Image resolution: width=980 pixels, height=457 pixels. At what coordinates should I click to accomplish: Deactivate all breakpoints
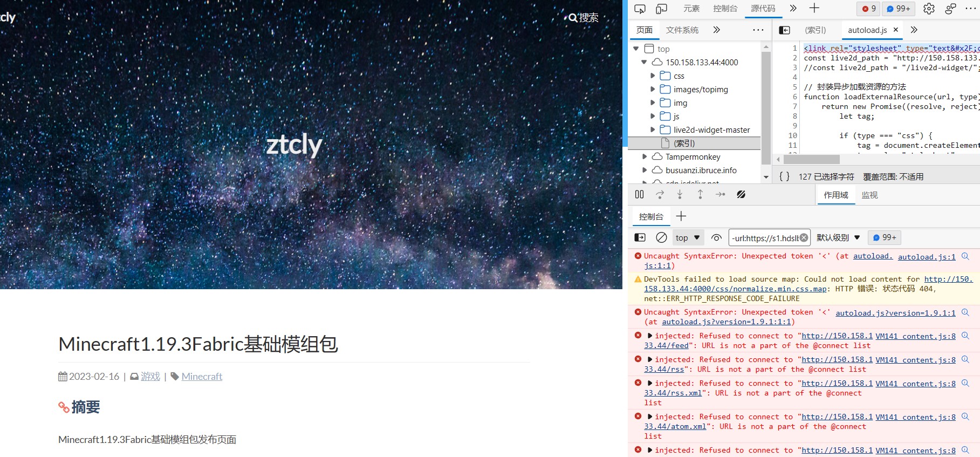pyautogui.click(x=741, y=195)
